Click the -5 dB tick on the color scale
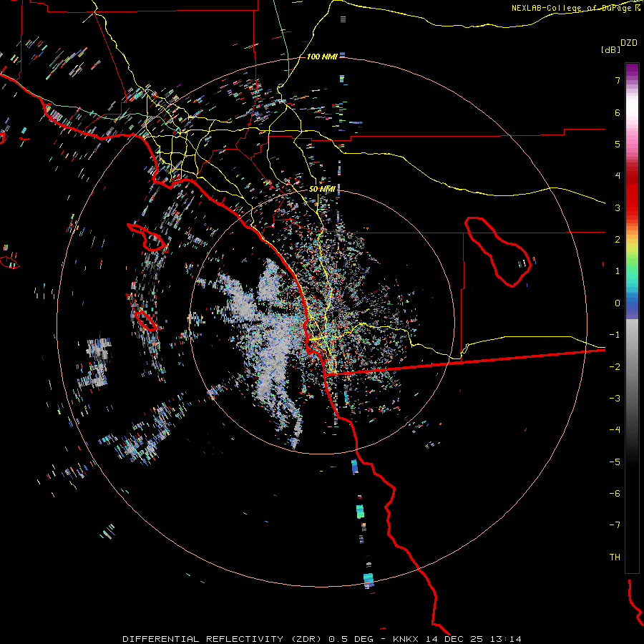644x644 pixels. tap(615, 462)
